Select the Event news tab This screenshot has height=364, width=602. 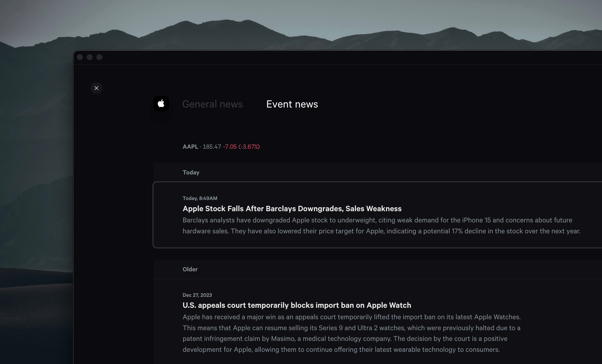tap(292, 104)
